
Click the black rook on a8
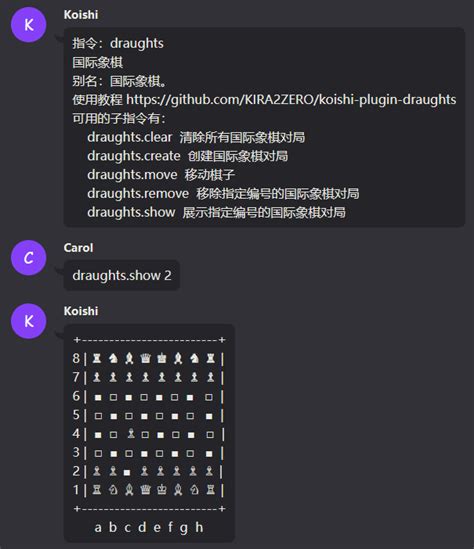(x=97, y=358)
